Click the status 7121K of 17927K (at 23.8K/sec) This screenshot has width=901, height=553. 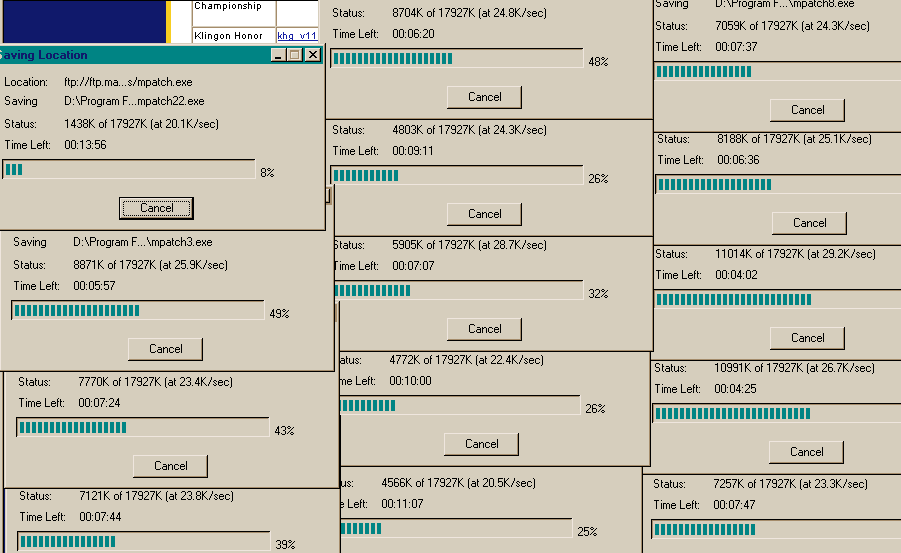[156, 496]
